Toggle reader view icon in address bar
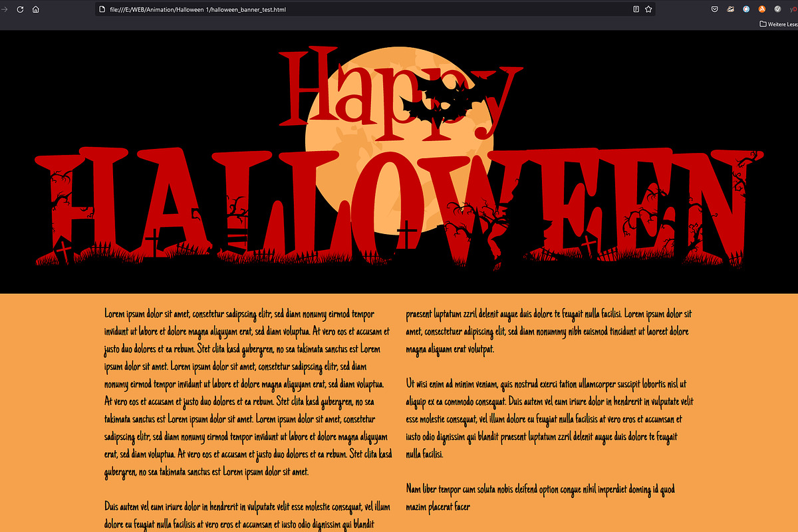Screen dimensions: 798x532 pos(636,9)
